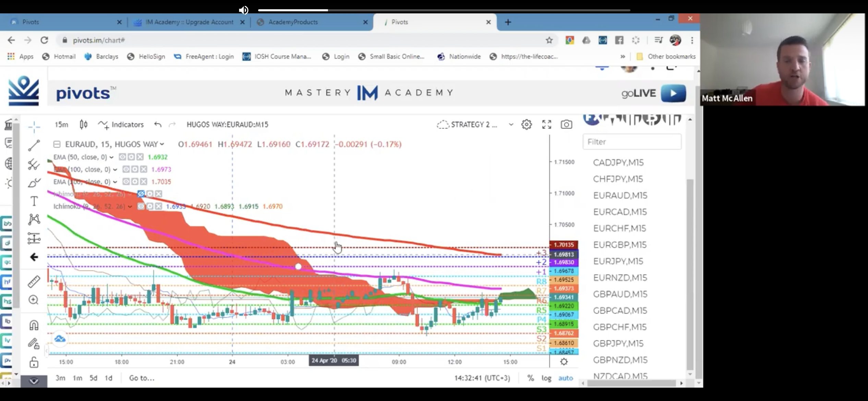The image size is (868, 401).
Task: Click the zoom in magnifier tool
Action: point(34,300)
